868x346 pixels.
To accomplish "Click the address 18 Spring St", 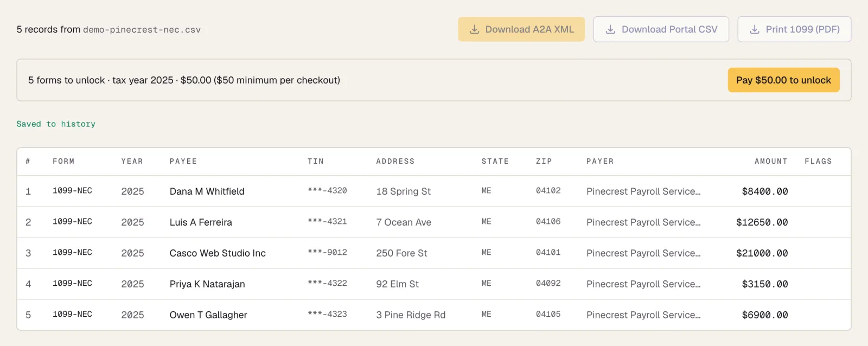I will [x=404, y=191].
